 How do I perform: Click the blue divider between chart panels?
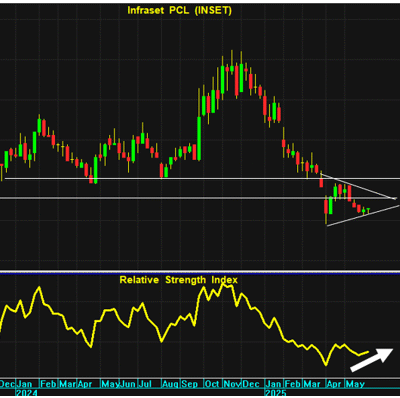click(x=200, y=272)
